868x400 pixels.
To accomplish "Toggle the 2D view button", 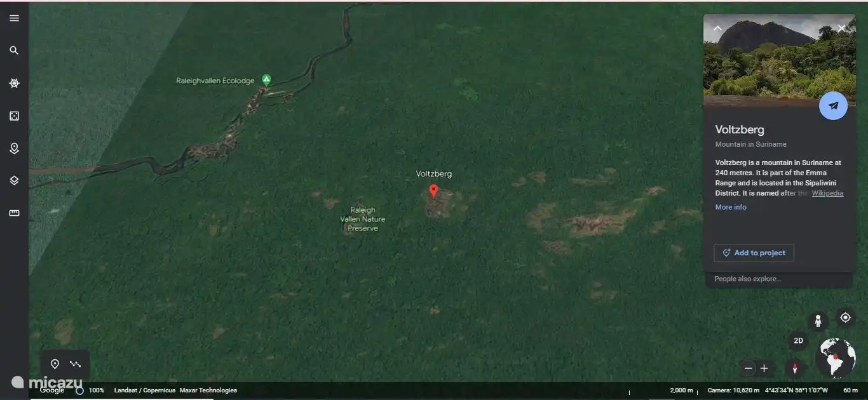I will (798, 341).
